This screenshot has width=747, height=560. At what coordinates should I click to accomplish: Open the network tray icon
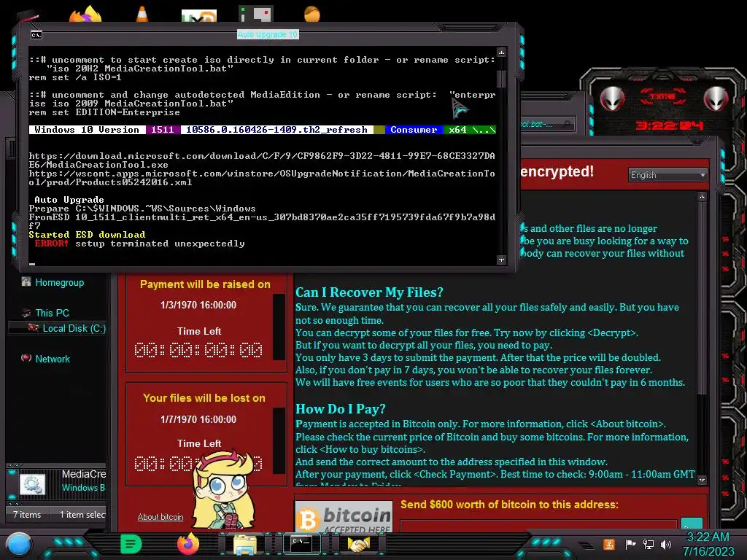coord(649,544)
